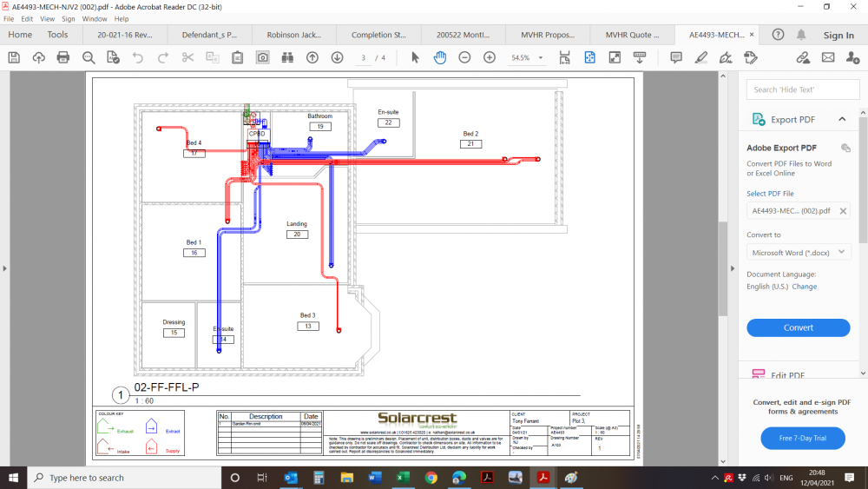This screenshot has height=489, width=868.
Task: Open the Edit menu
Action: pyautogui.click(x=27, y=19)
